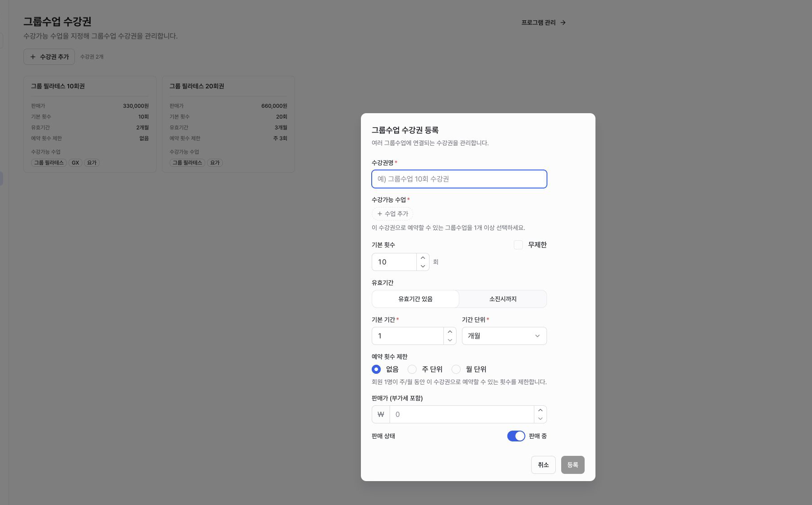Click the 등록 button
Viewport: 812px width, 505px height.
(573, 465)
